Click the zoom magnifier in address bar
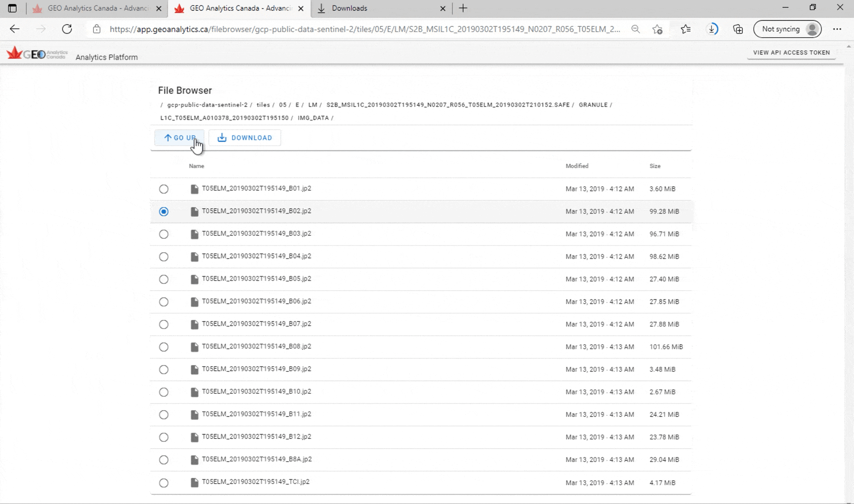Viewport: 854px width, 504px height. 635,29
